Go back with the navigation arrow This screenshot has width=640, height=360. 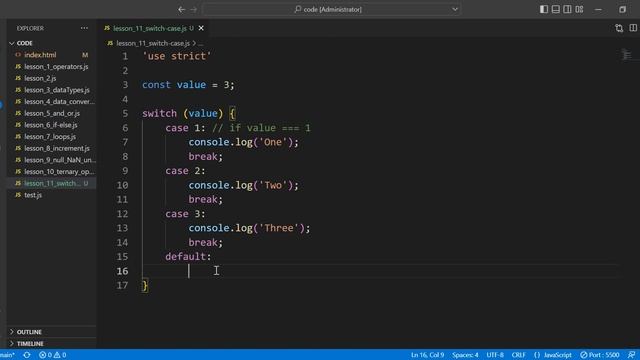click(x=182, y=9)
